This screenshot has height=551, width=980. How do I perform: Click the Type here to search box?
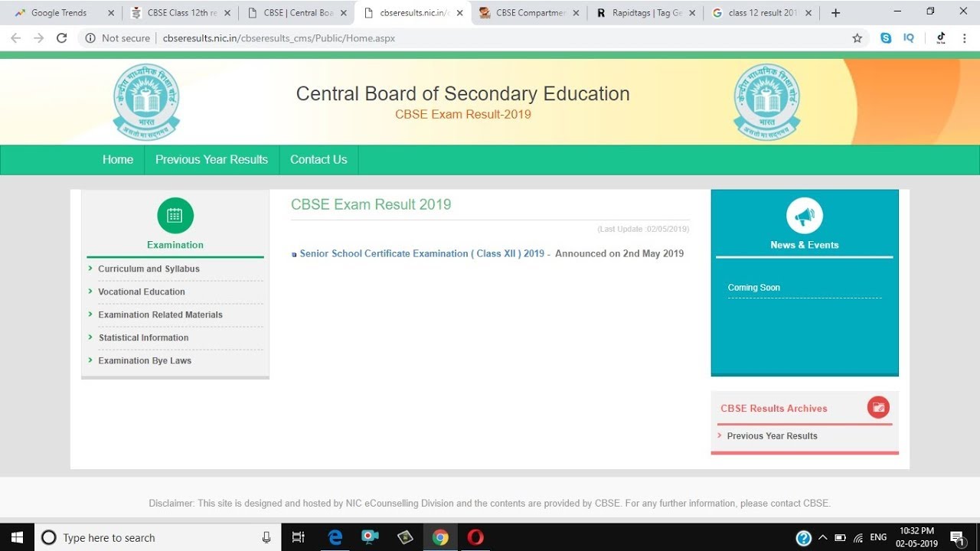(x=157, y=537)
